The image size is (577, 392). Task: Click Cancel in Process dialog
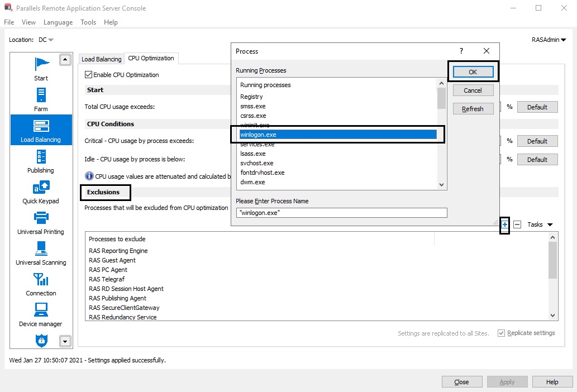tap(473, 90)
